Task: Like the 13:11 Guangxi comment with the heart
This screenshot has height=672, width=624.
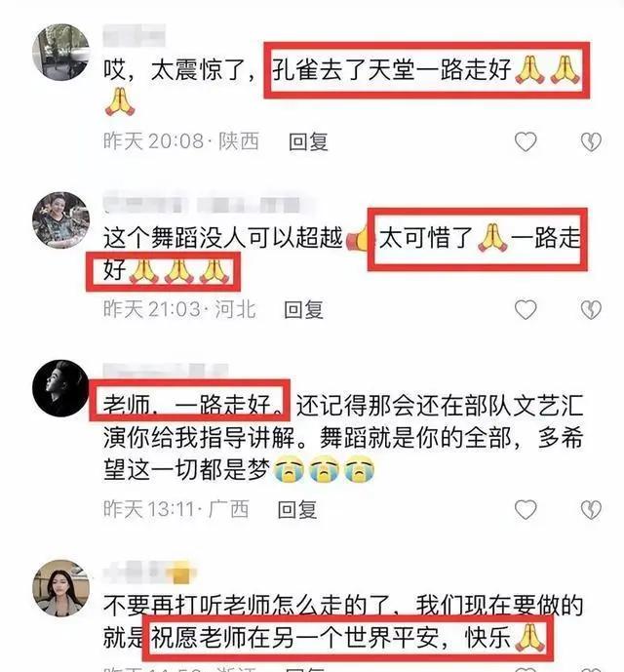Action: point(526,509)
